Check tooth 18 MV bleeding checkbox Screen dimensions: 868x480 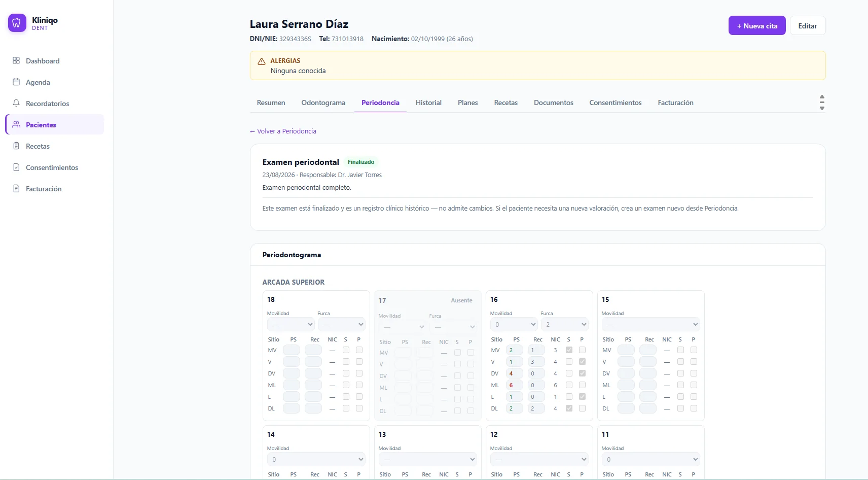point(346,350)
